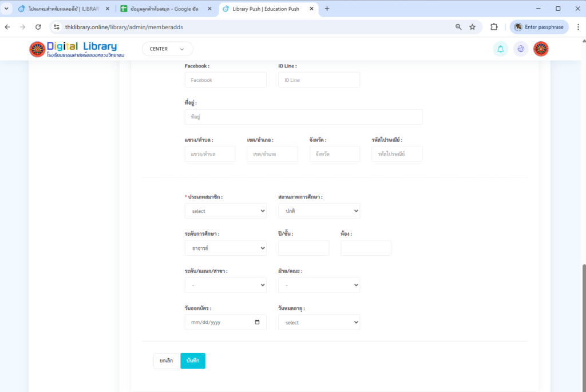This screenshot has width=586, height=392.
Task: Reload the page
Action: [x=38, y=27]
